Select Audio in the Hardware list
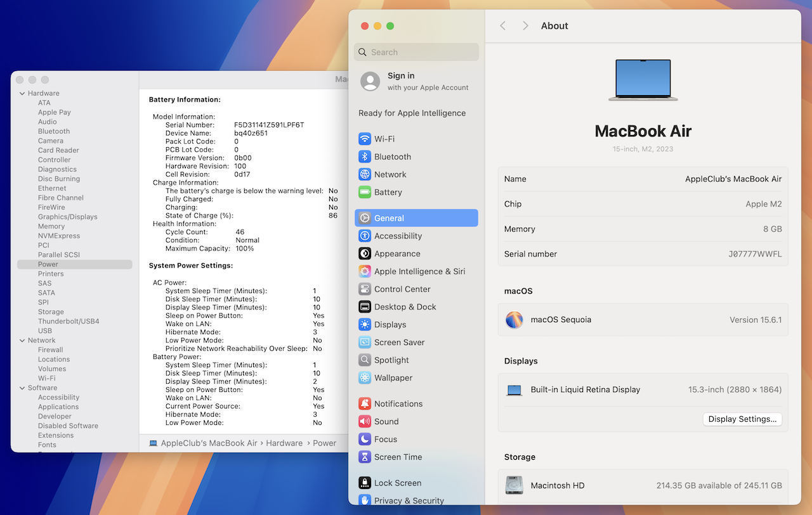812x515 pixels. 48,122
